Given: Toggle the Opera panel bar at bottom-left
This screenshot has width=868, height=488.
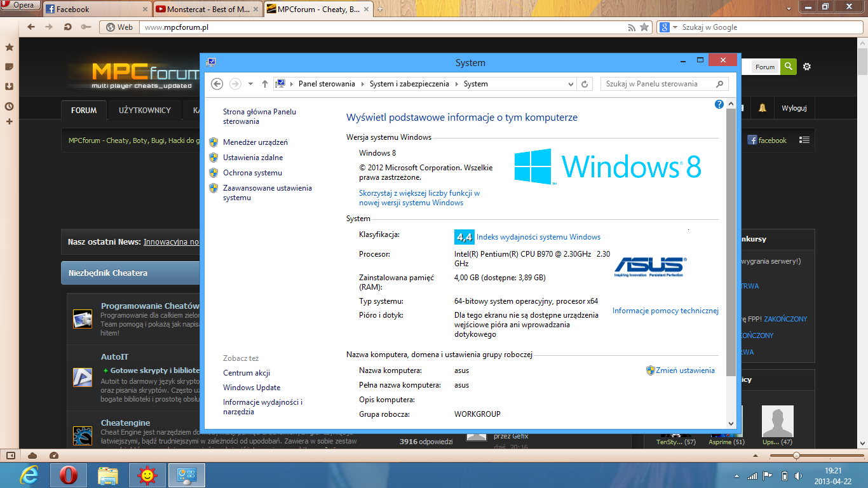Looking at the screenshot, I should [x=10, y=456].
